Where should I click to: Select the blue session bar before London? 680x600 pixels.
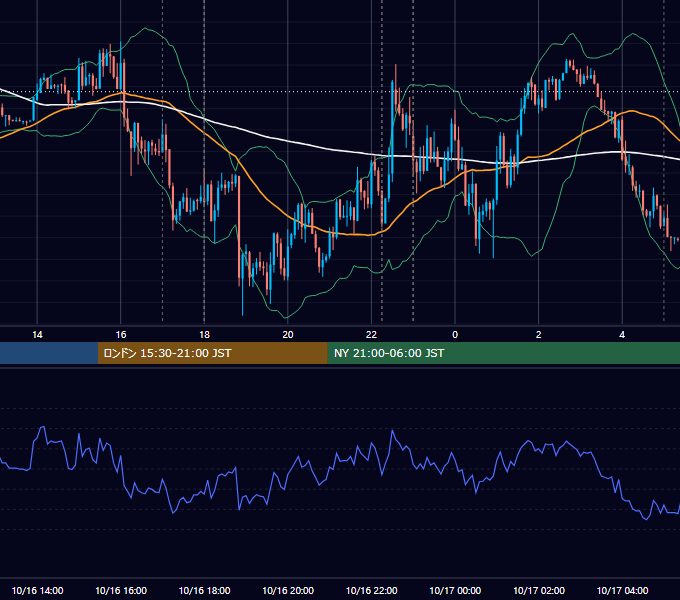click(x=49, y=353)
